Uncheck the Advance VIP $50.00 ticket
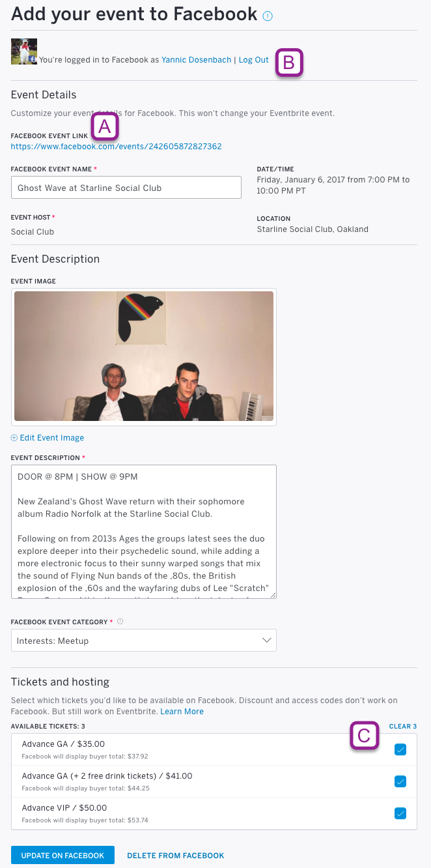Viewport: 431px width, 868px height. [400, 813]
